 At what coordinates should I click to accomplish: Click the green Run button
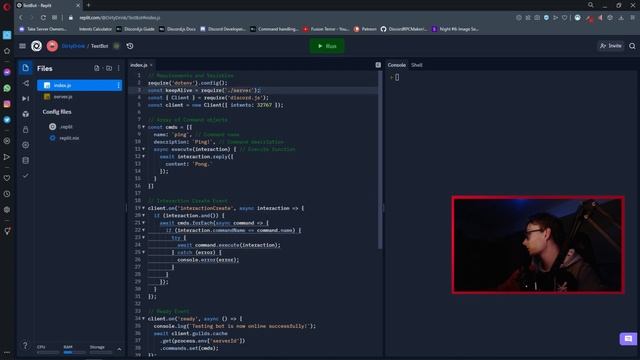click(327, 46)
